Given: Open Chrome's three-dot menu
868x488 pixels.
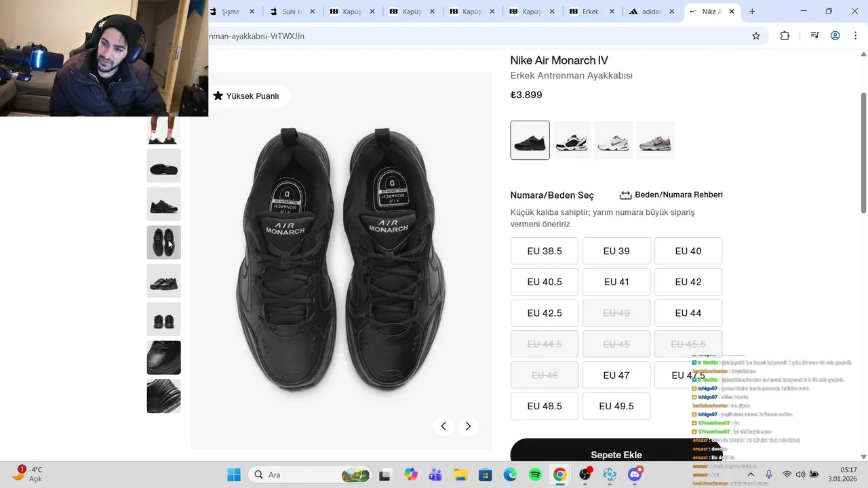Looking at the screenshot, I should (856, 36).
